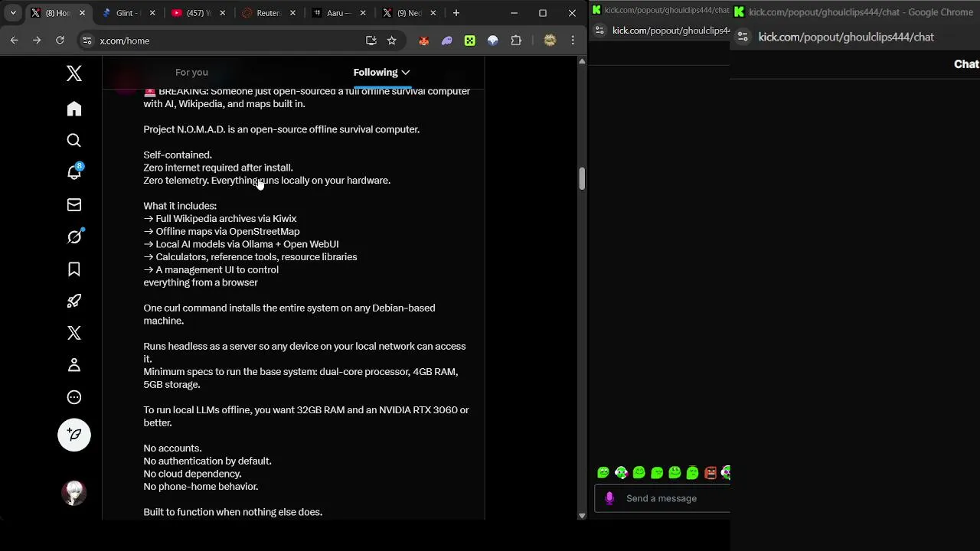The width and height of the screenshot is (980, 551).
Task: Open the More circle-dots sidebar icon
Action: [74, 397]
